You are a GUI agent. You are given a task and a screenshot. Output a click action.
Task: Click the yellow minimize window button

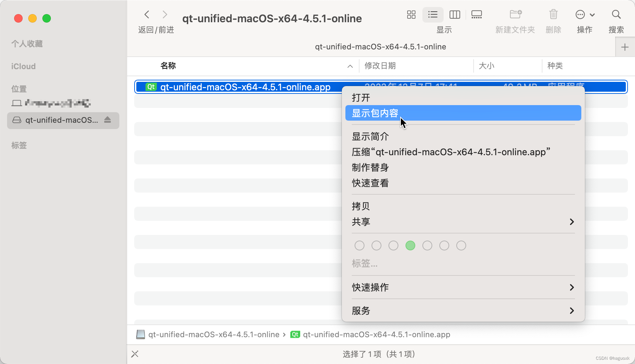(32, 18)
